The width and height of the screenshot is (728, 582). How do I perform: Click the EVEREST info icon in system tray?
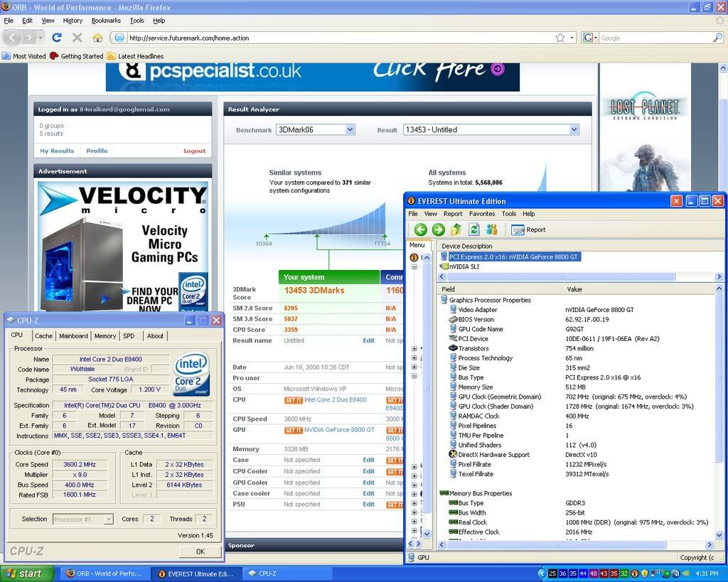634,573
